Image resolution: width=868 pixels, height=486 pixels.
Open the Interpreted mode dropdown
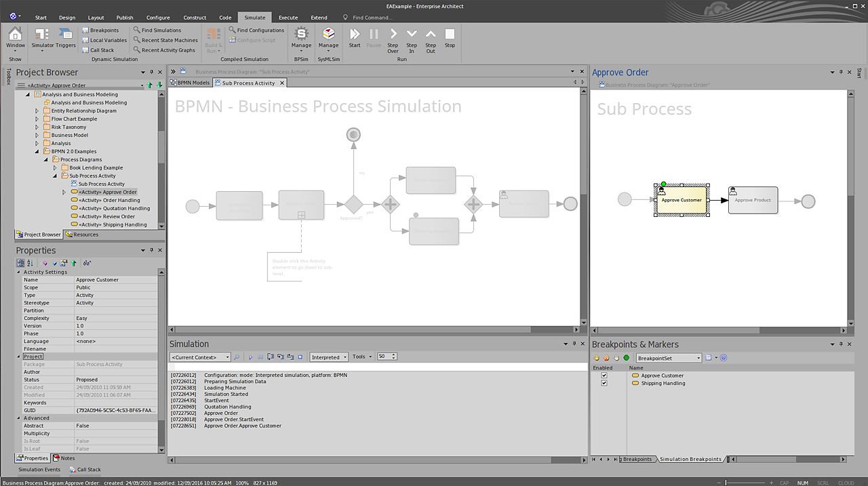point(329,357)
